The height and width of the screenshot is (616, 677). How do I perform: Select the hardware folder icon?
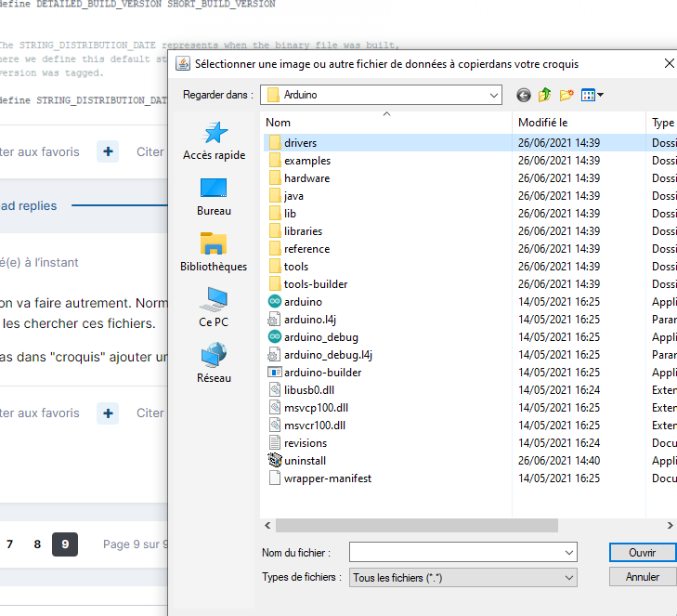tap(275, 178)
